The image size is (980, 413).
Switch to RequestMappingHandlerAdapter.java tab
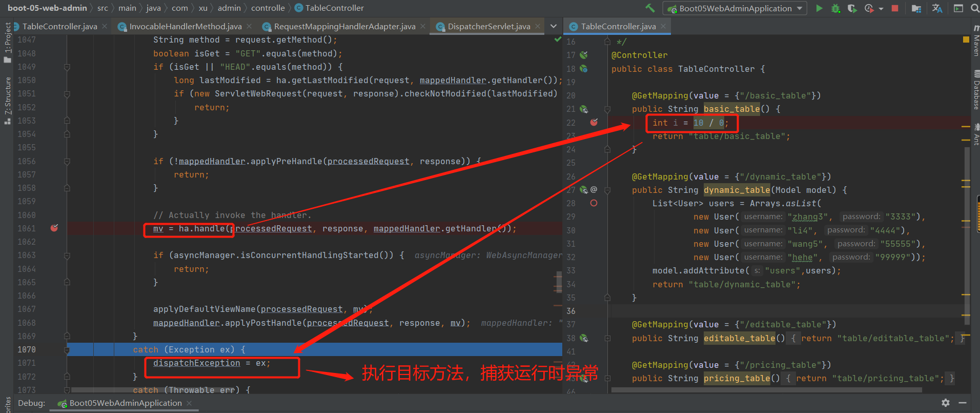[344, 26]
